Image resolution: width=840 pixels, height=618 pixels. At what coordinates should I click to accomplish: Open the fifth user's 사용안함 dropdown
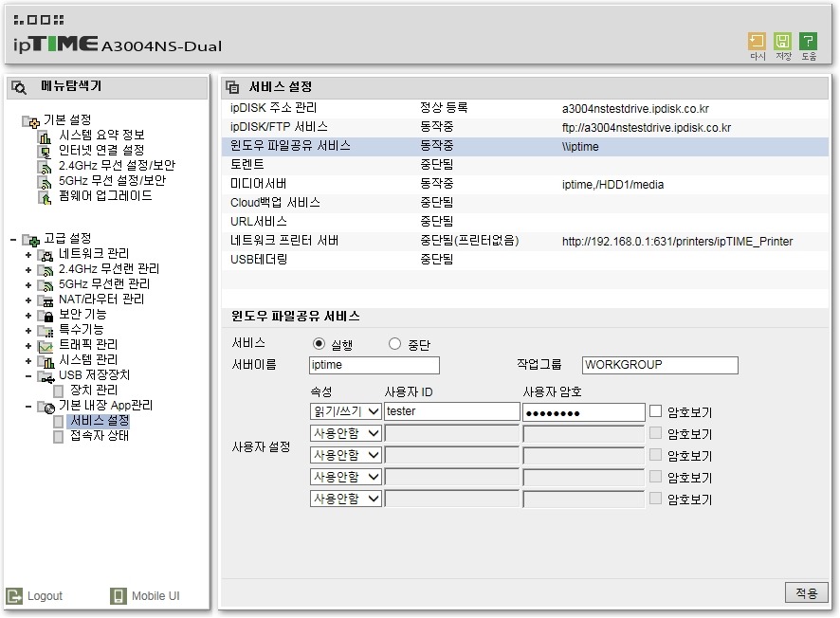pos(345,500)
